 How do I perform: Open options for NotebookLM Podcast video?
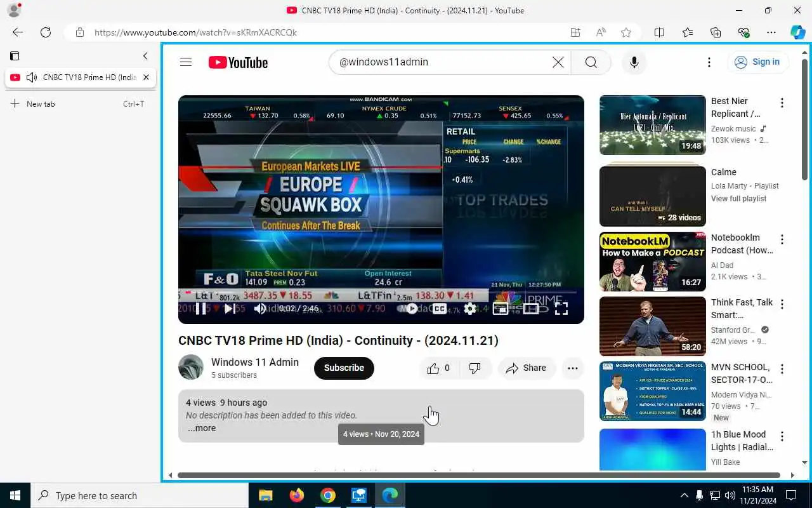[782, 239]
